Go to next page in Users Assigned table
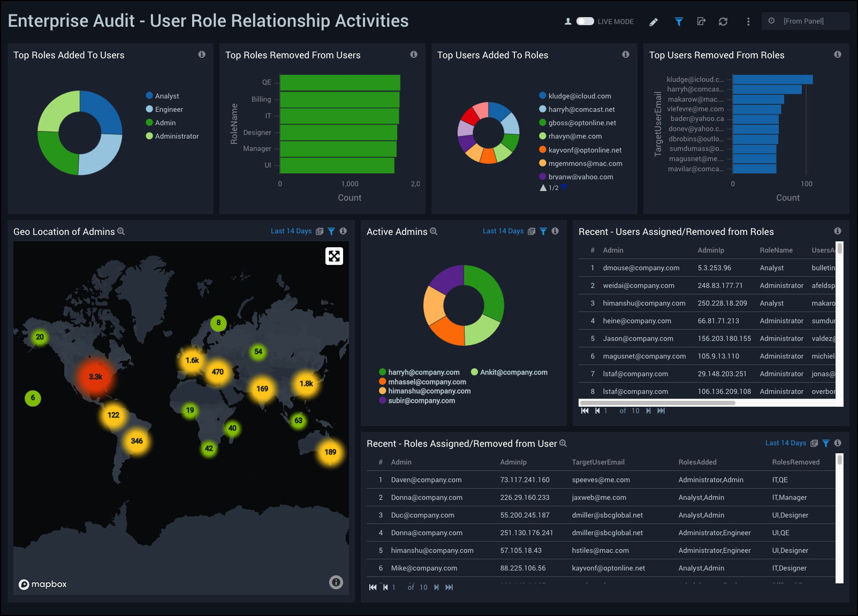This screenshot has height=616, width=858. (649, 411)
